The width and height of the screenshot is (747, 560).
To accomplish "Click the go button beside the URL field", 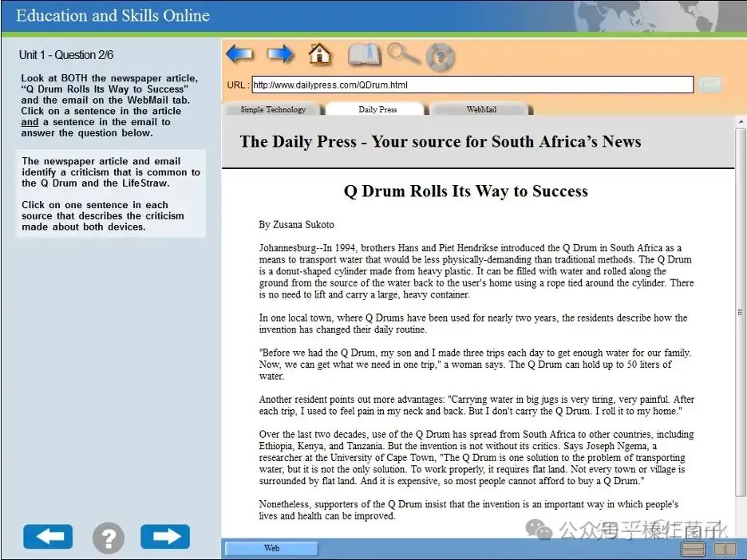I will point(709,85).
